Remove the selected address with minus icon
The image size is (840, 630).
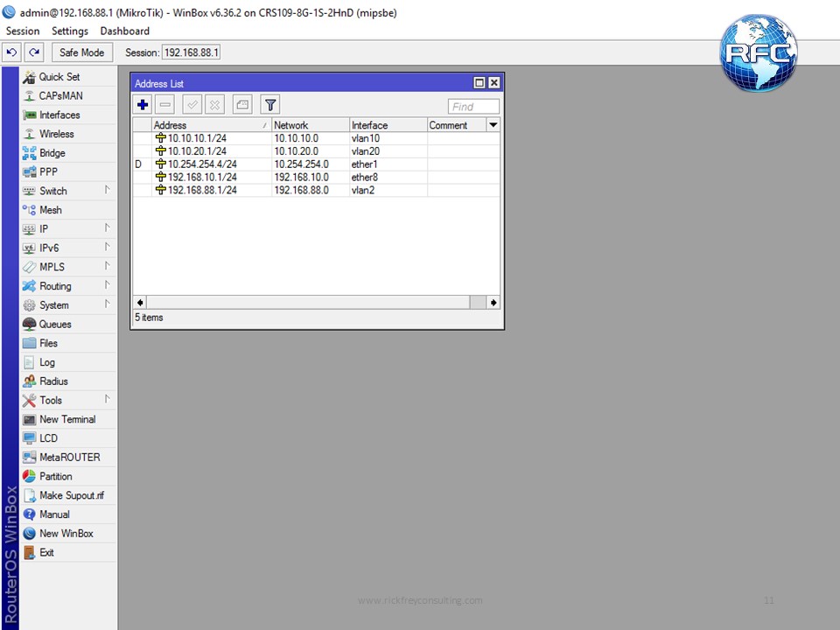point(165,105)
